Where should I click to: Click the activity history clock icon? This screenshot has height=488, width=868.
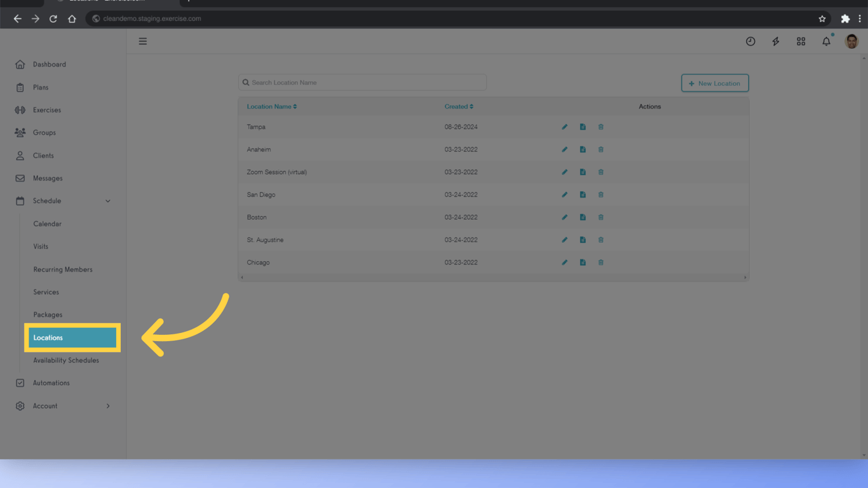pyautogui.click(x=750, y=41)
